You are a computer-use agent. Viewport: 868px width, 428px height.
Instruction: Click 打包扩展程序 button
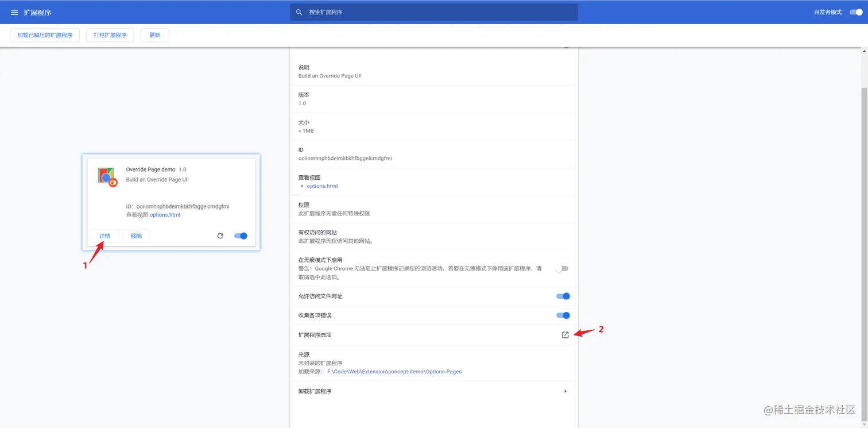pos(110,35)
